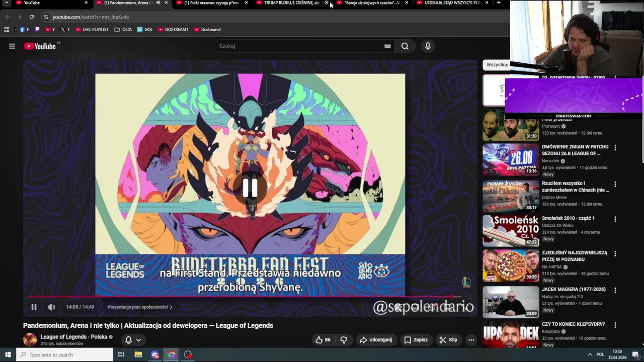Viewport: 644px width, 362px height.
Task: Open options menu for JACEK MAGIERA video
Action: click(x=615, y=291)
